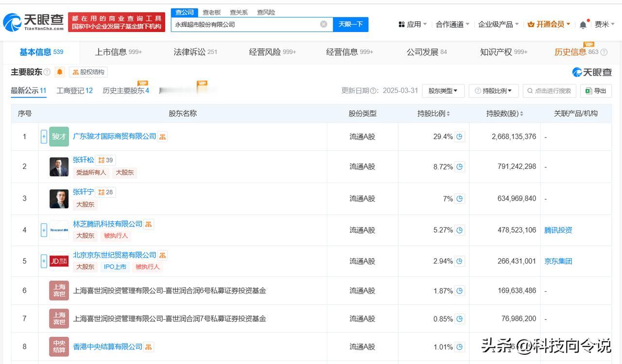
Task: Select the 查老板 search tab
Action: [211, 12]
